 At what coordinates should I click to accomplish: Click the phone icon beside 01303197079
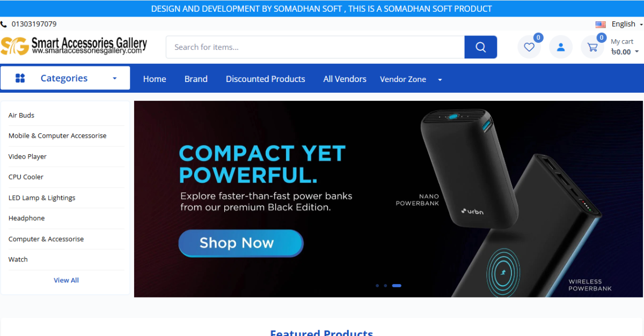[x=4, y=24]
